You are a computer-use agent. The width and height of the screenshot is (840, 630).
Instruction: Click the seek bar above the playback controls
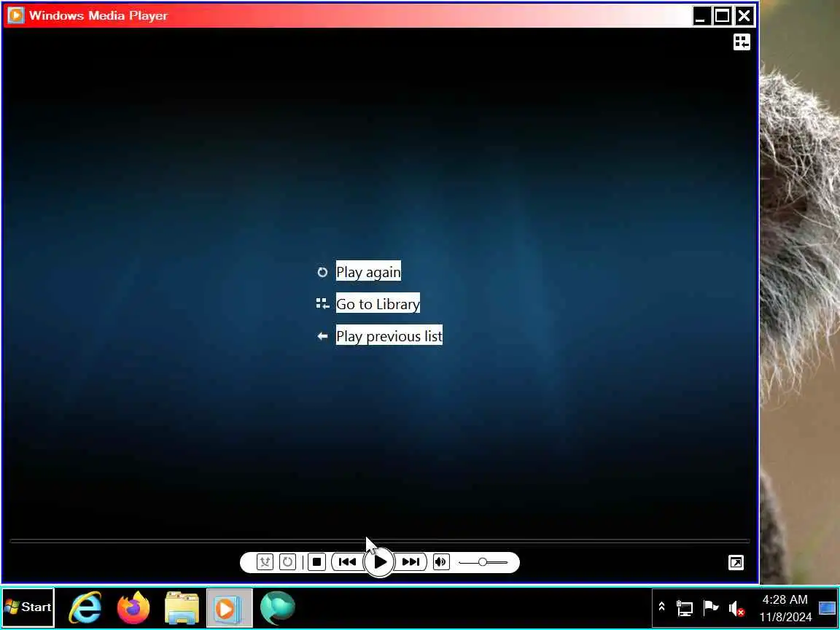point(379,541)
